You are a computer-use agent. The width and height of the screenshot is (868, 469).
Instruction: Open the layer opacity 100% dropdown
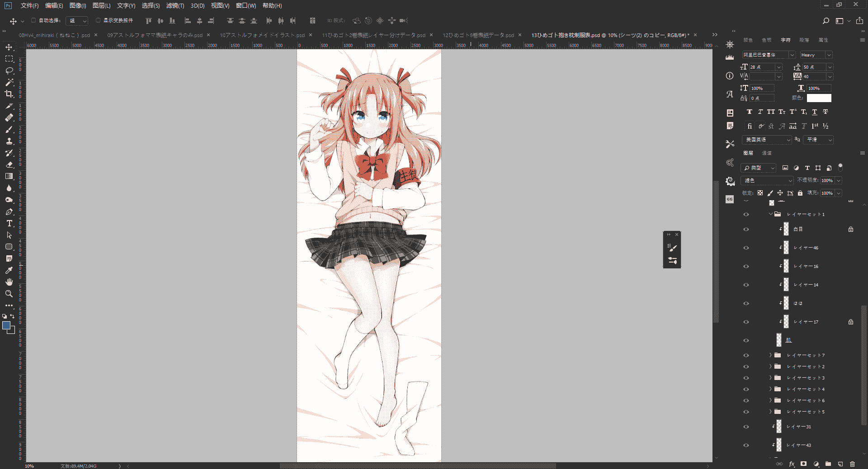click(839, 180)
